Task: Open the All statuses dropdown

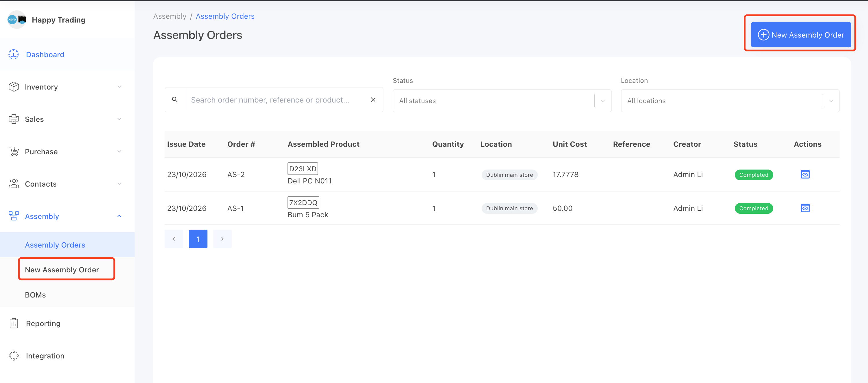Action: point(502,101)
